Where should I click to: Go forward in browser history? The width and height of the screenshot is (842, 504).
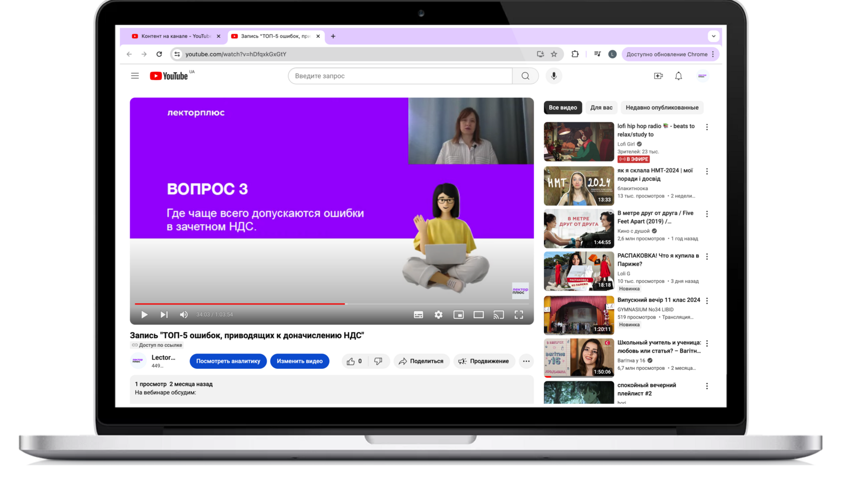tap(144, 54)
